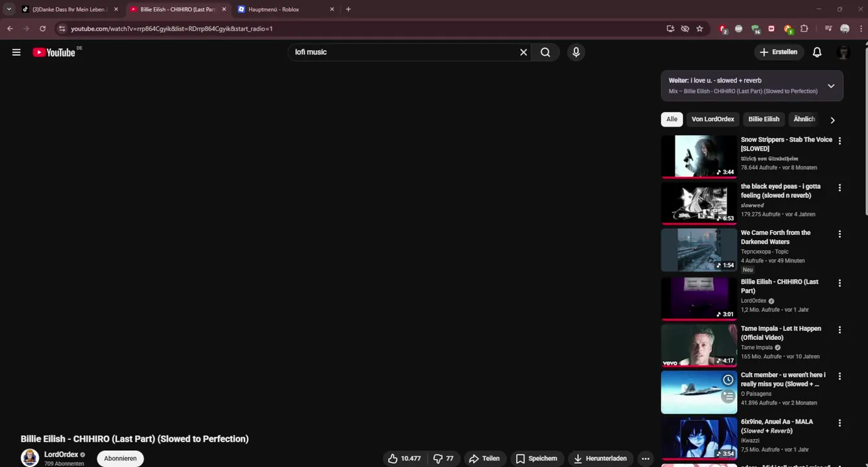Screen dimensions: 868x467
Task: Open options for black eyed peas video
Action: point(839,187)
